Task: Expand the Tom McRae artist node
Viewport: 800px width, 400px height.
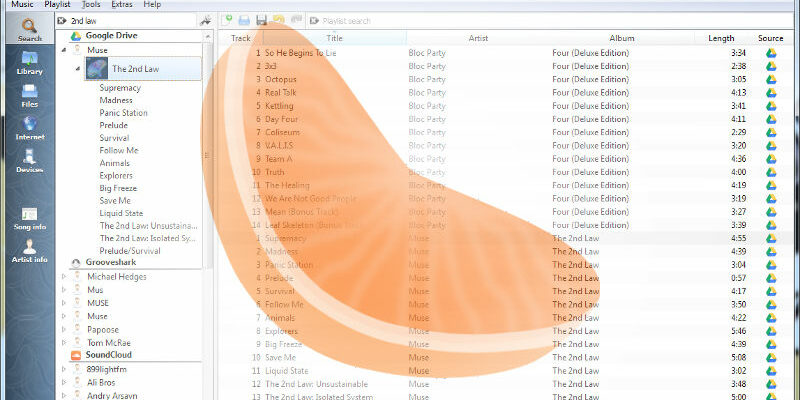Action: tap(64, 343)
